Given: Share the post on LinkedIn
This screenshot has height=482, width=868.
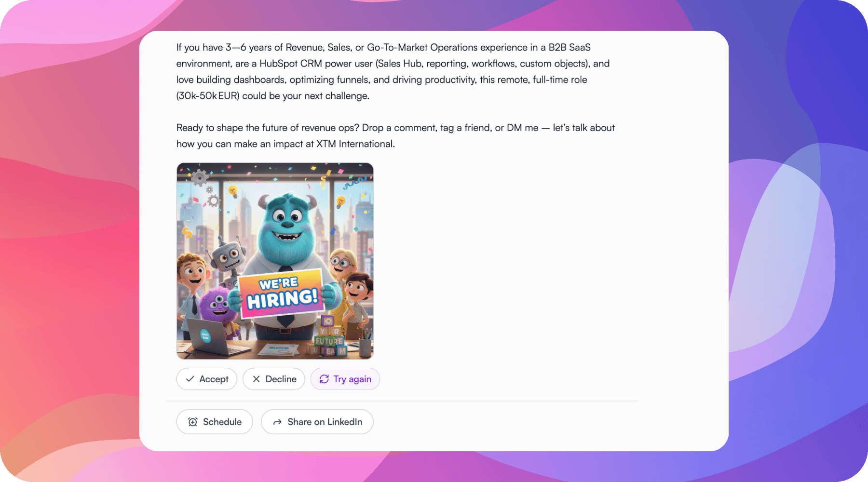Looking at the screenshot, I should point(317,422).
